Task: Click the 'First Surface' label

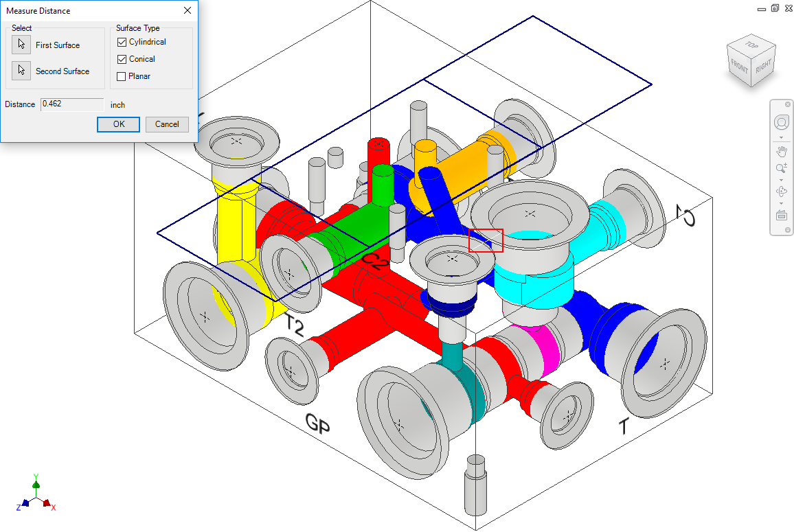Action: click(x=58, y=45)
